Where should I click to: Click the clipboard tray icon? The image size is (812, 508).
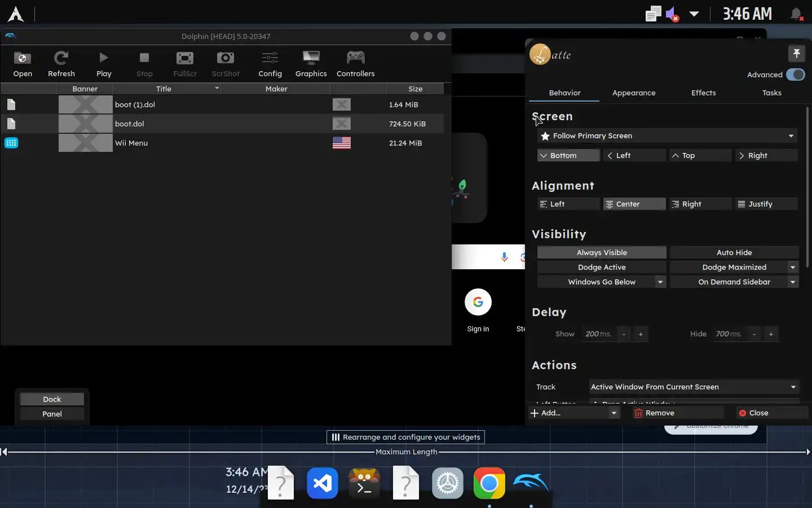[653, 14]
